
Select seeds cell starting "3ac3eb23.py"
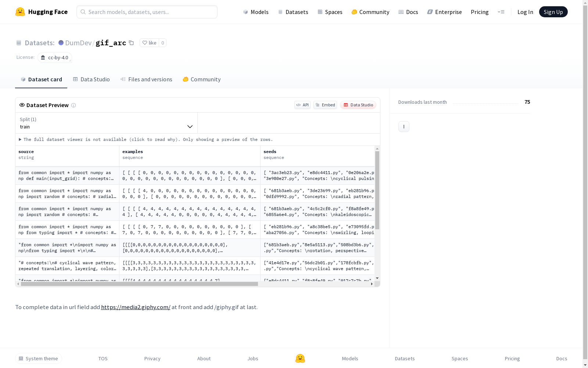click(x=318, y=176)
